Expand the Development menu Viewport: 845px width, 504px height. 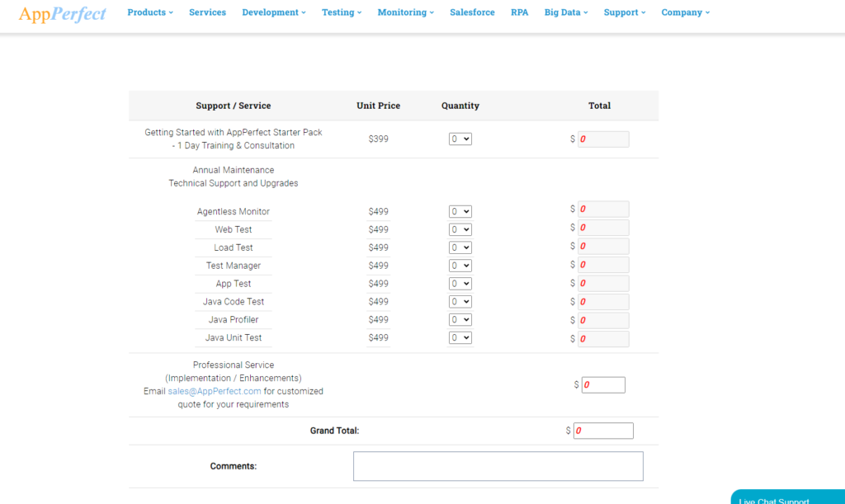(274, 12)
